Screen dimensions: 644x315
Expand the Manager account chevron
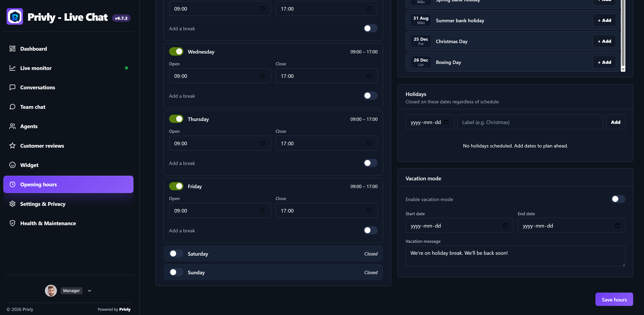pos(89,291)
